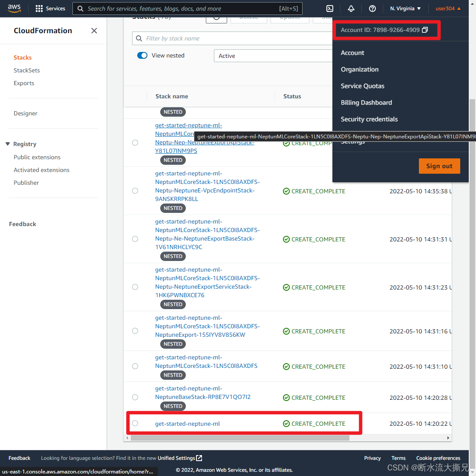Screen dimensions: 476x476
Task: Click the Stack name column header
Action: (172, 96)
